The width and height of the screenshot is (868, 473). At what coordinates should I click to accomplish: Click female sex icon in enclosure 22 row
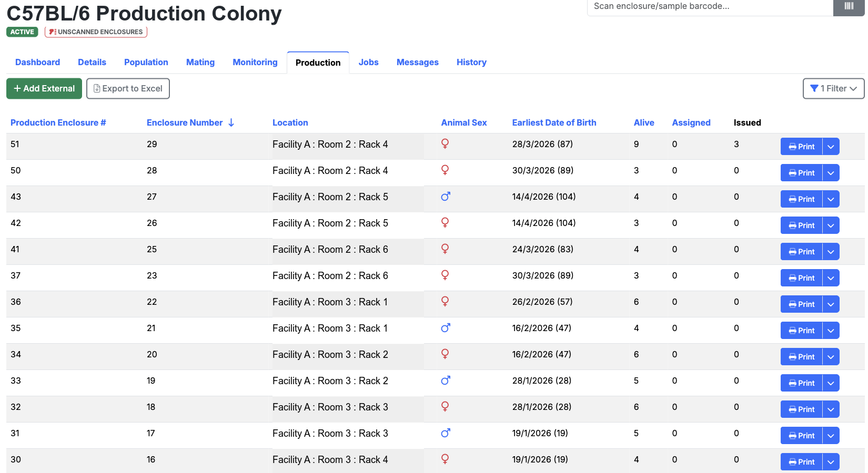(x=445, y=302)
